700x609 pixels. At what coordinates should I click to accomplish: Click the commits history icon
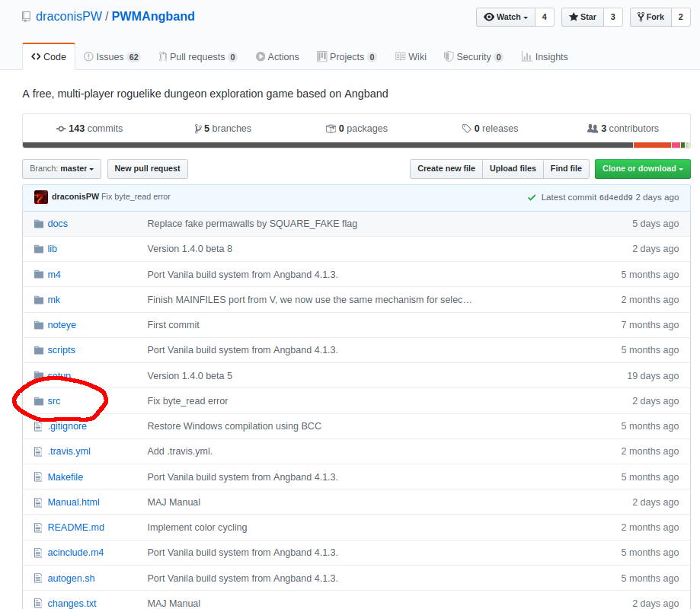(61, 129)
